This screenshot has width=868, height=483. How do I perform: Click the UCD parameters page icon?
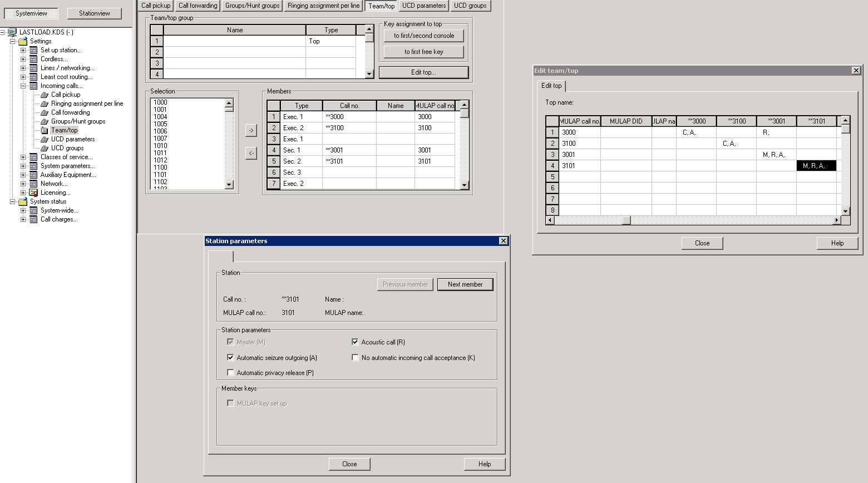pyautogui.click(x=45, y=139)
